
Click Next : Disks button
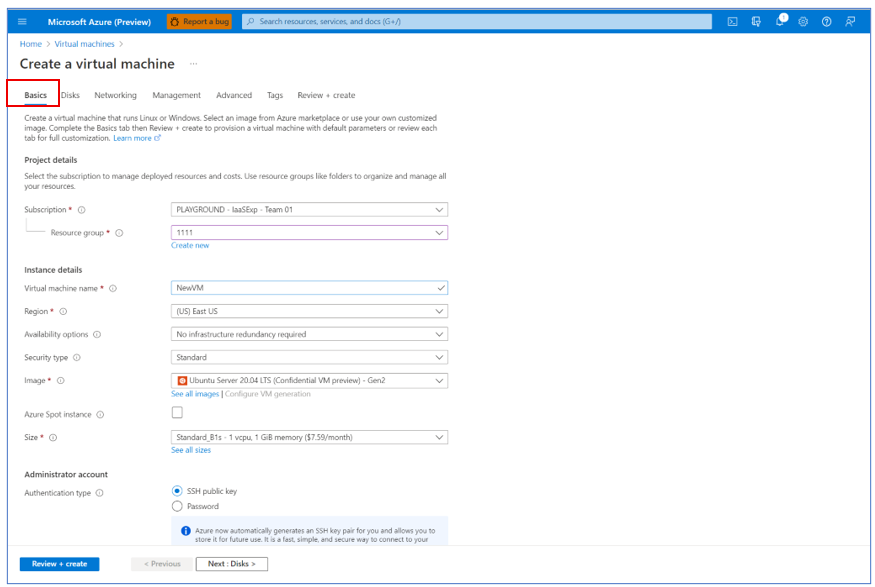(x=232, y=564)
